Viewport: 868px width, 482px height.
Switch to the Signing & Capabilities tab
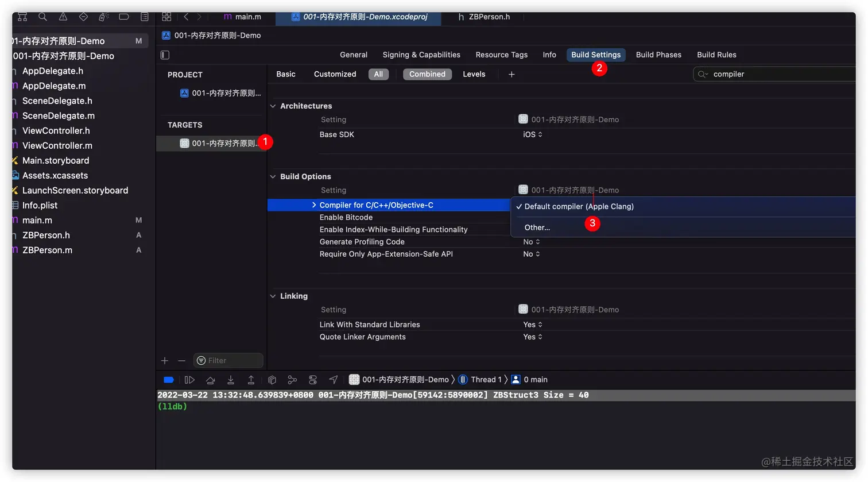(x=421, y=55)
